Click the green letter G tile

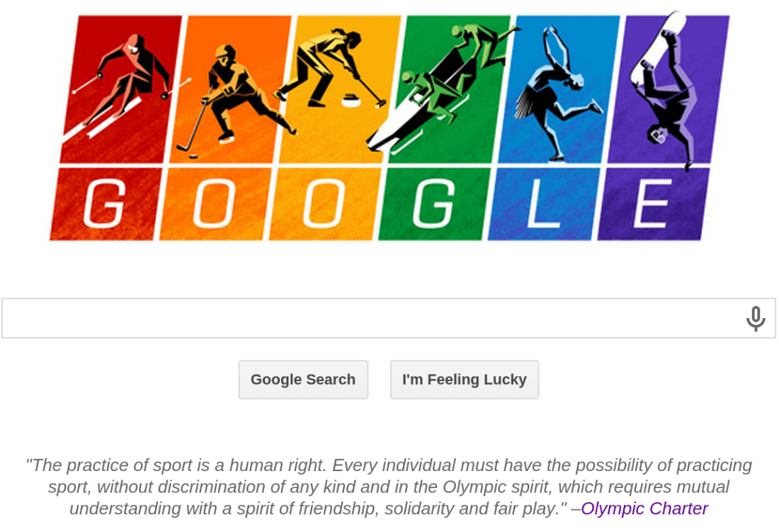click(x=432, y=204)
